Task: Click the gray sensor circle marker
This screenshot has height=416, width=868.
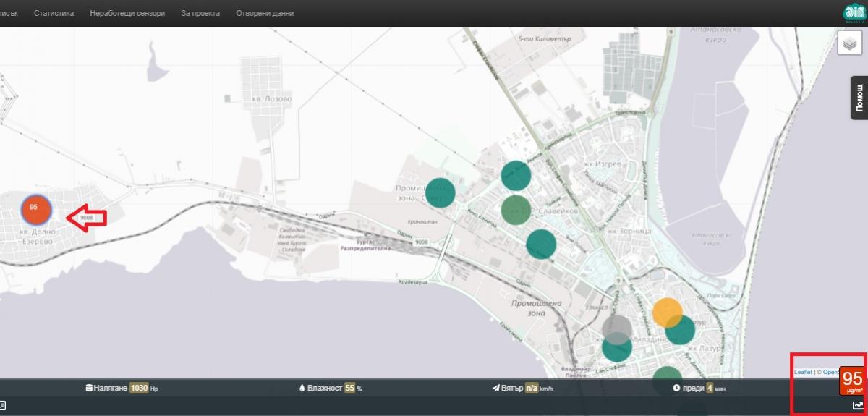Action: [x=616, y=328]
